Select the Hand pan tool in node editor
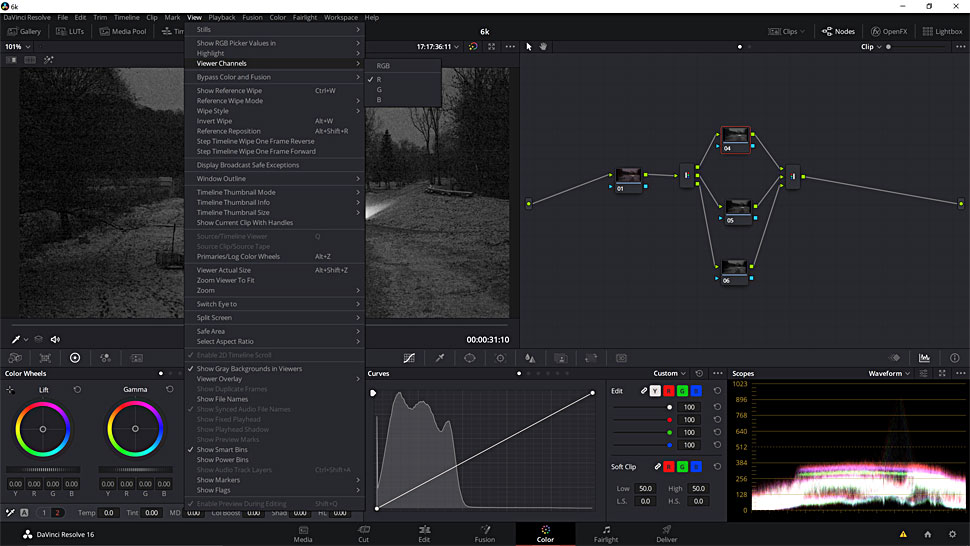970x546 pixels. click(x=543, y=46)
